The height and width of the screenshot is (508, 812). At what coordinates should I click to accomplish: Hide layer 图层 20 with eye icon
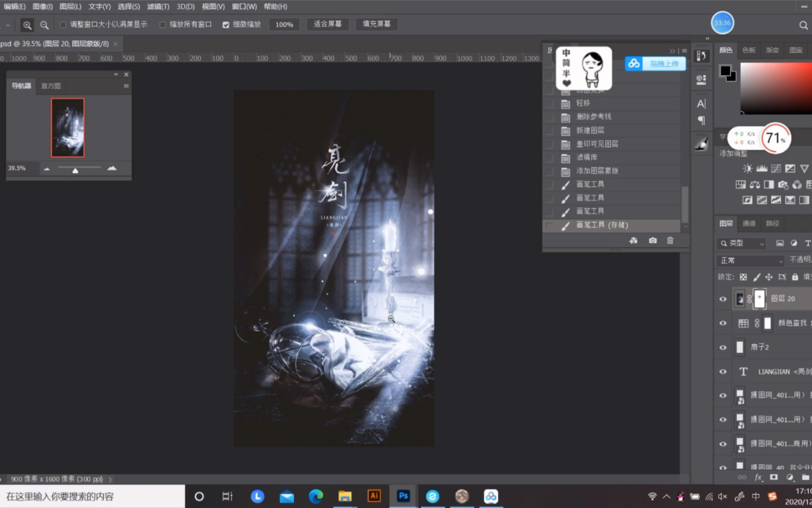point(723,299)
